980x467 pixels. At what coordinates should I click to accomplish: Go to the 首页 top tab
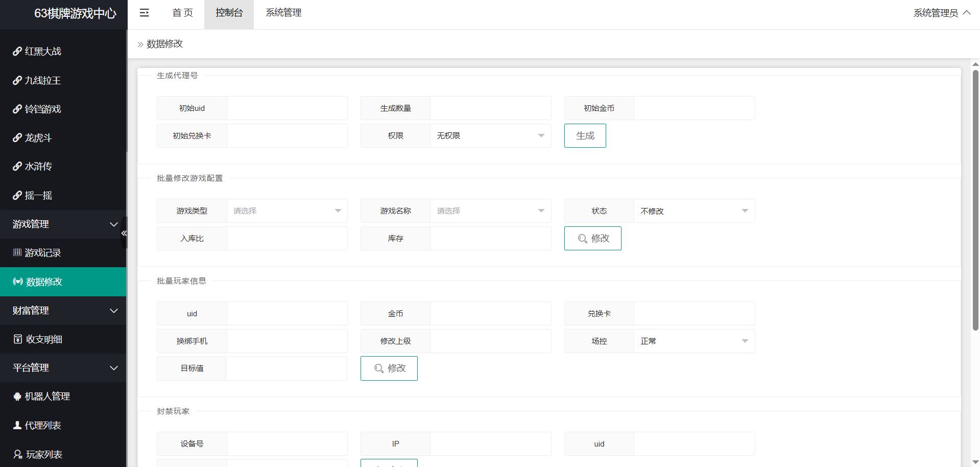182,13
